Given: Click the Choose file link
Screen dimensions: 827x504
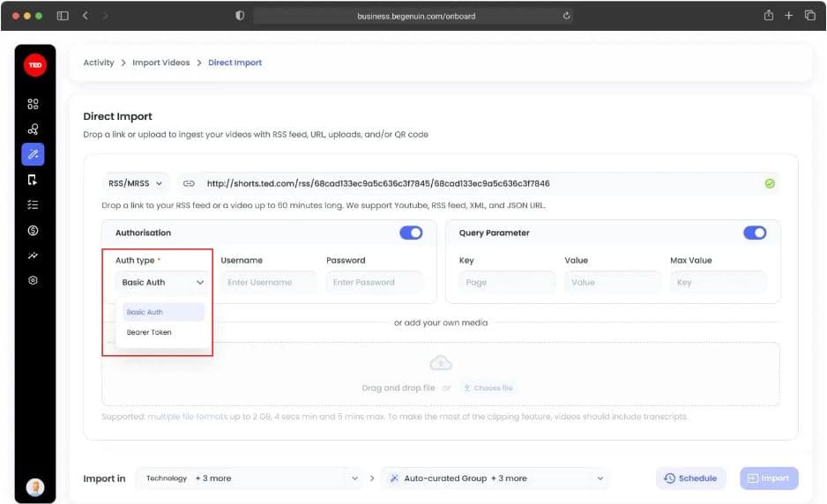Looking at the screenshot, I should 488,388.
